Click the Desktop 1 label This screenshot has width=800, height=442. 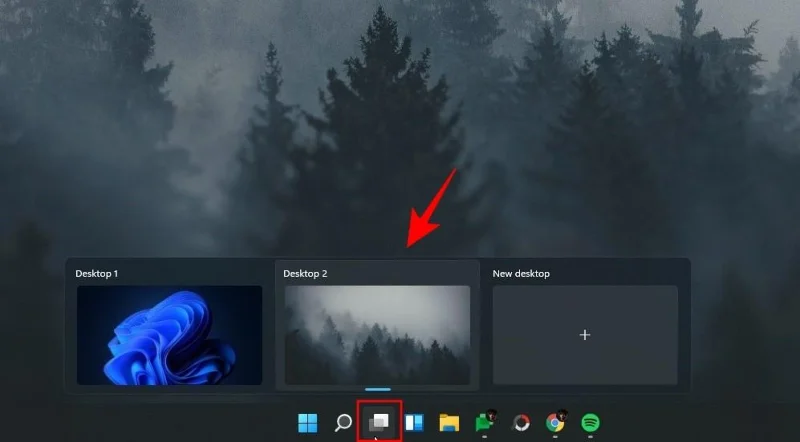pyautogui.click(x=97, y=274)
